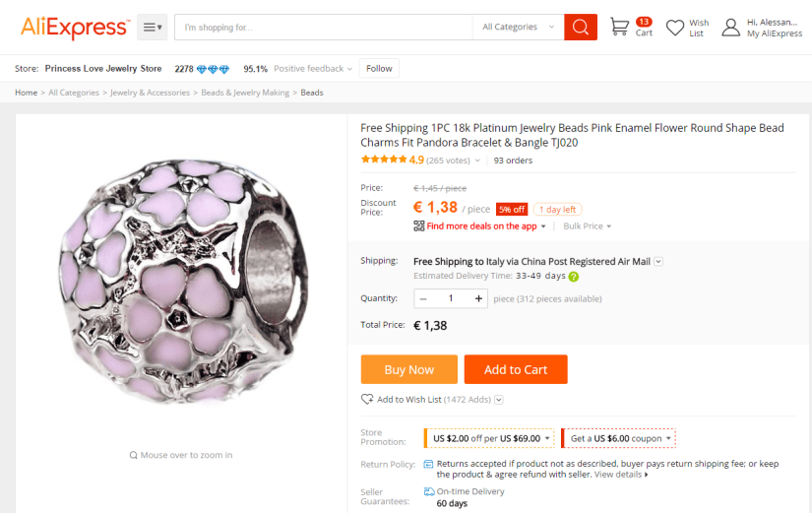Click the Add to Cart button
The width and height of the screenshot is (812, 513).
(516, 369)
